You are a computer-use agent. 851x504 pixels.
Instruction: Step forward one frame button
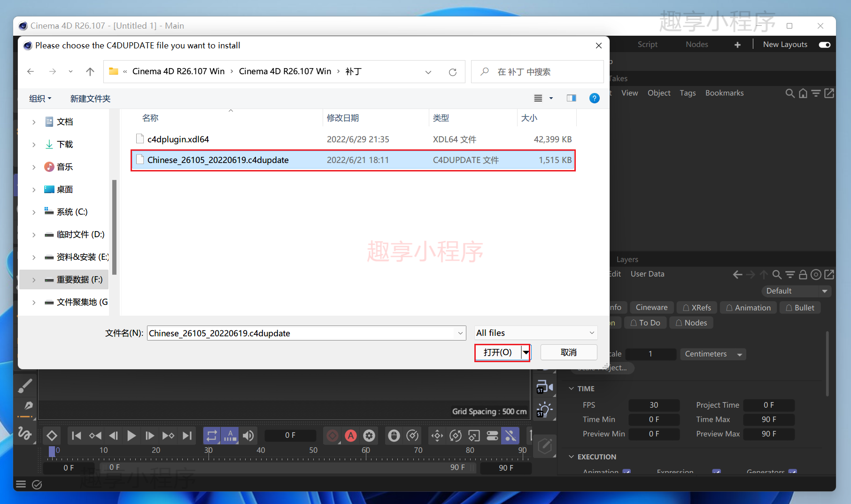pyautogui.click(x=150, y=436)
